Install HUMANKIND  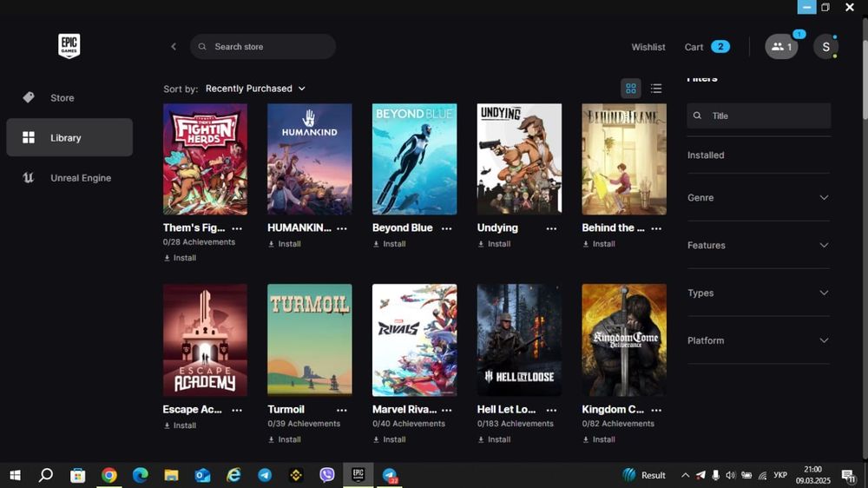285,244
